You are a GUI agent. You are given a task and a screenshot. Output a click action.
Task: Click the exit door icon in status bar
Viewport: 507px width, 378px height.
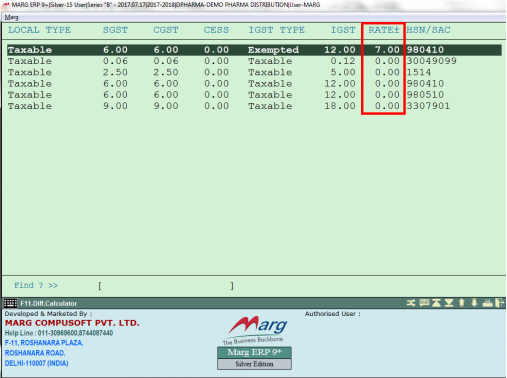(x=499, y=303)
